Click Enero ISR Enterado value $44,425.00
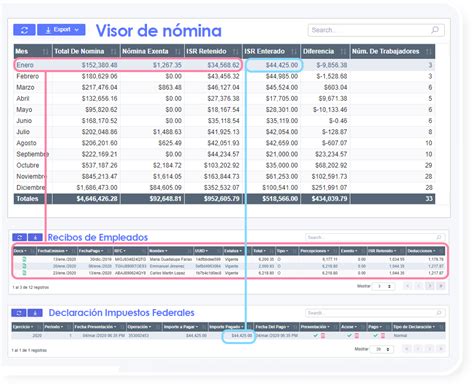Image resolution: width=474 pixels, height=386 pixels. point(282,65)
